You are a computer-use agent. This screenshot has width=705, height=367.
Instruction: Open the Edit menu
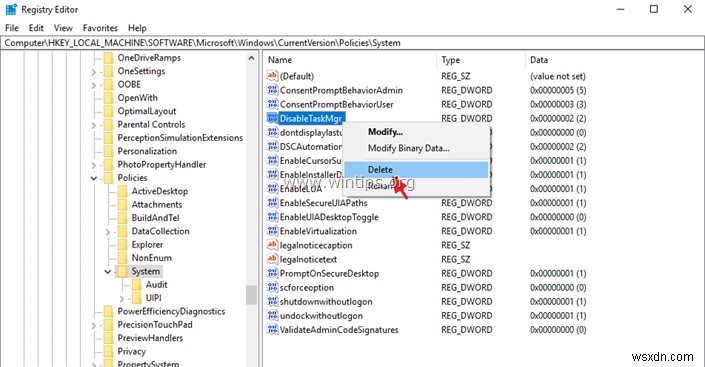[x=36, y=28]
